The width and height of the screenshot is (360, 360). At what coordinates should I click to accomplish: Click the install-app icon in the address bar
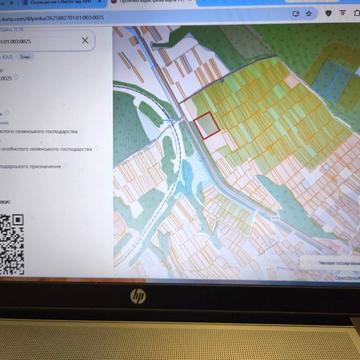point(296,14)
